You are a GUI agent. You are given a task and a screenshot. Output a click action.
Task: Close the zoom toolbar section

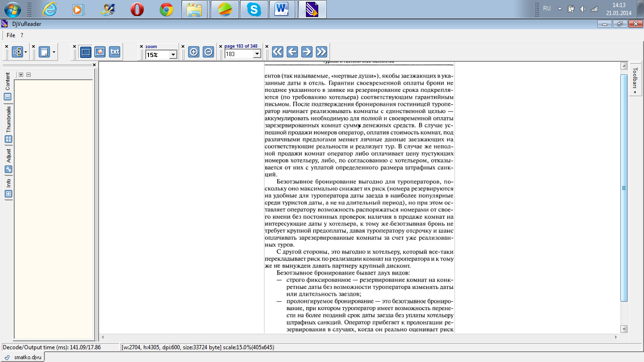pyautogui.click(x=141, y=46)
